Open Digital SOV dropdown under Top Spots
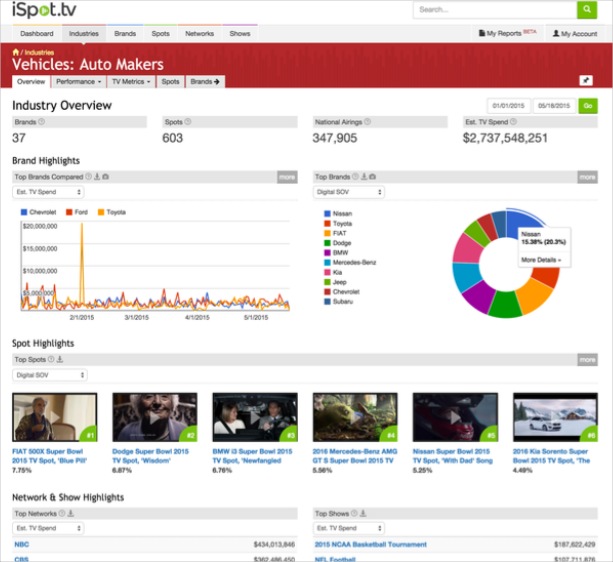The height and width of the screenshot is (562, 613). coord(50,375)
